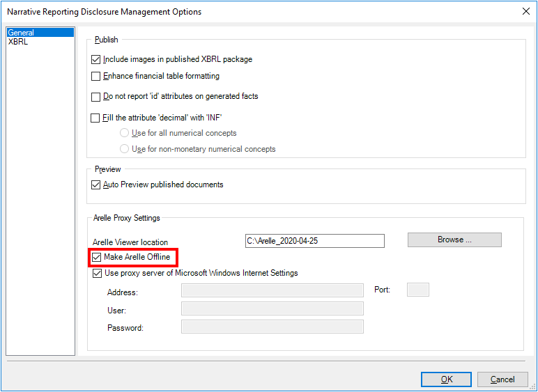Click the proxy Address field
The height and width of the screenshot is (392, 538).
coord(272,291)
